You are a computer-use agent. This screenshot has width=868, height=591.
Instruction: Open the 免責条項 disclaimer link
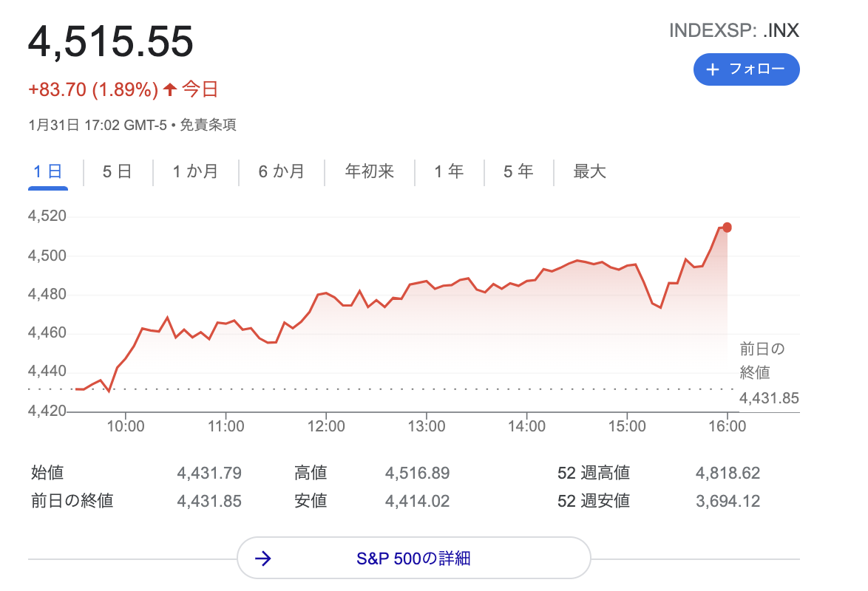tap(208, 125)
